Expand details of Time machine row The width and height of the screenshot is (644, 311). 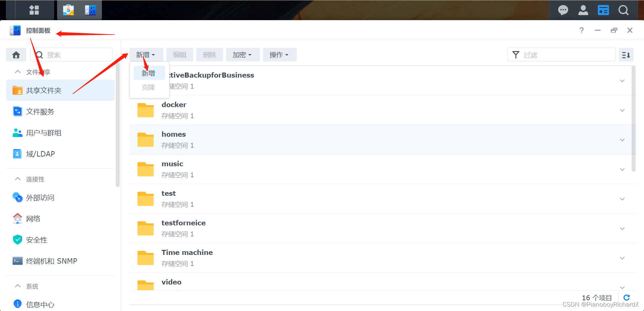[622, 258]
